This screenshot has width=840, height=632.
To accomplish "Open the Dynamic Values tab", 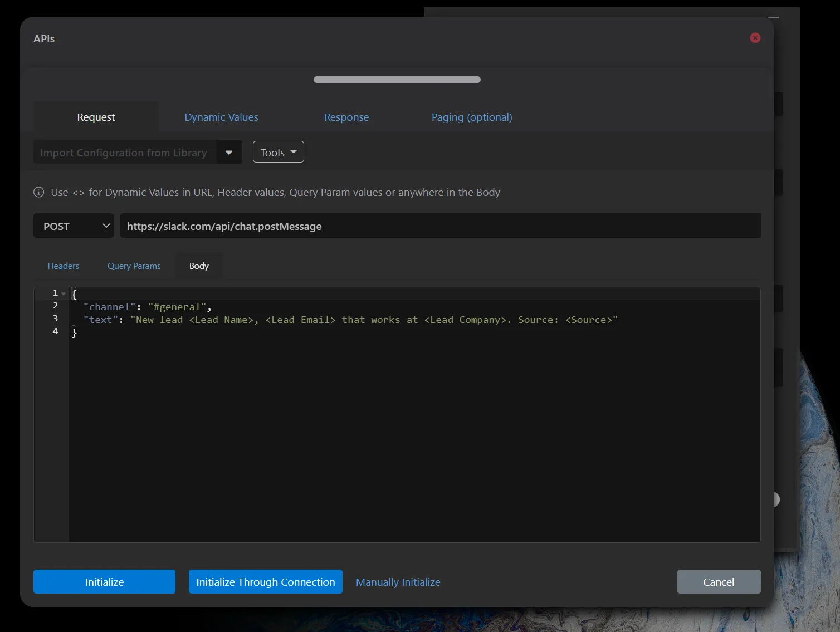I will (x=221, y=117).
